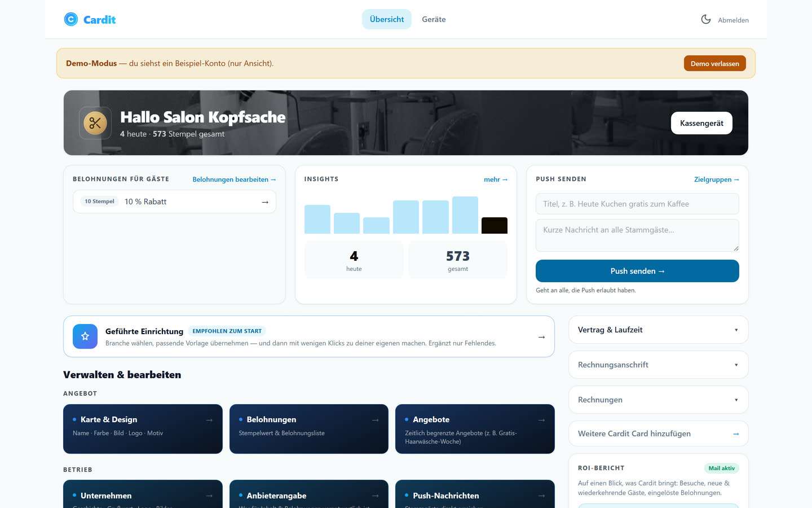Image resolution: width=812 pixels, height=508 pixels.
Task: Click the Push senden button
Action: (x=637, y=271)
